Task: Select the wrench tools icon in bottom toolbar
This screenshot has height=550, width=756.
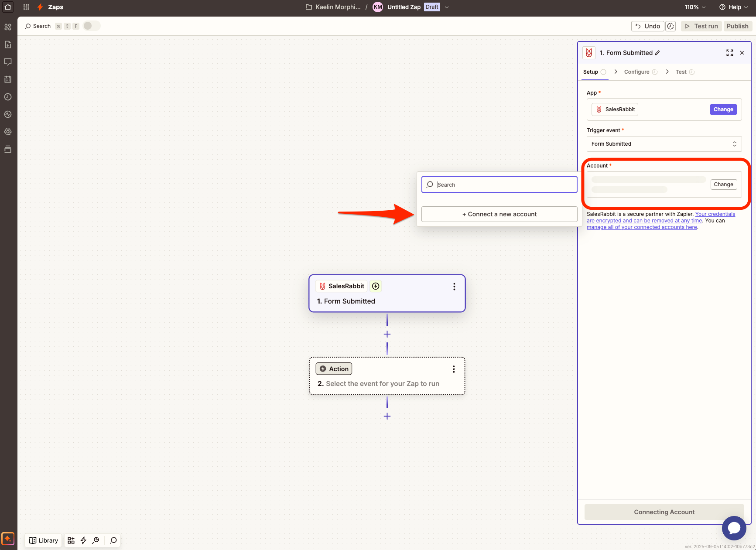Action: 96,540
